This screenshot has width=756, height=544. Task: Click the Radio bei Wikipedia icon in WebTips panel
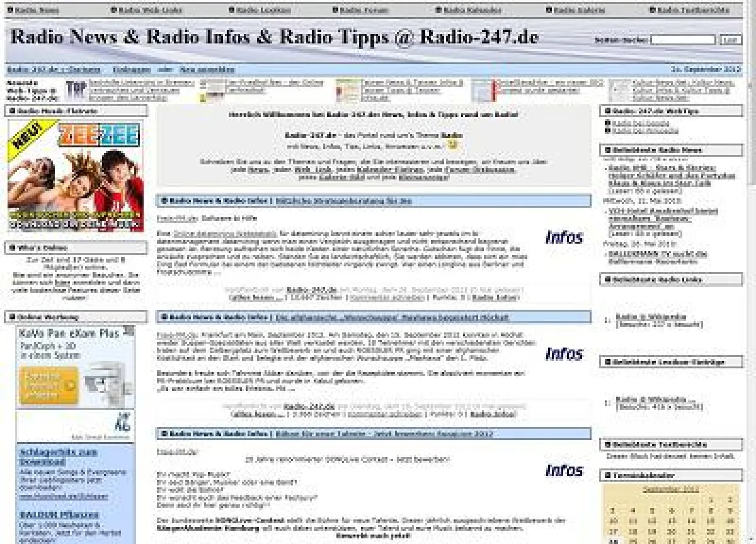tap(607, 130)
